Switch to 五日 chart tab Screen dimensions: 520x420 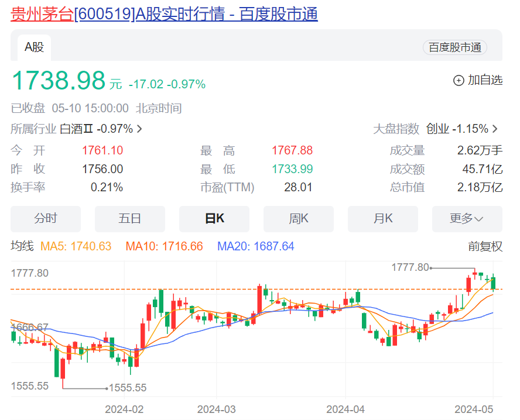coord(130,219)
